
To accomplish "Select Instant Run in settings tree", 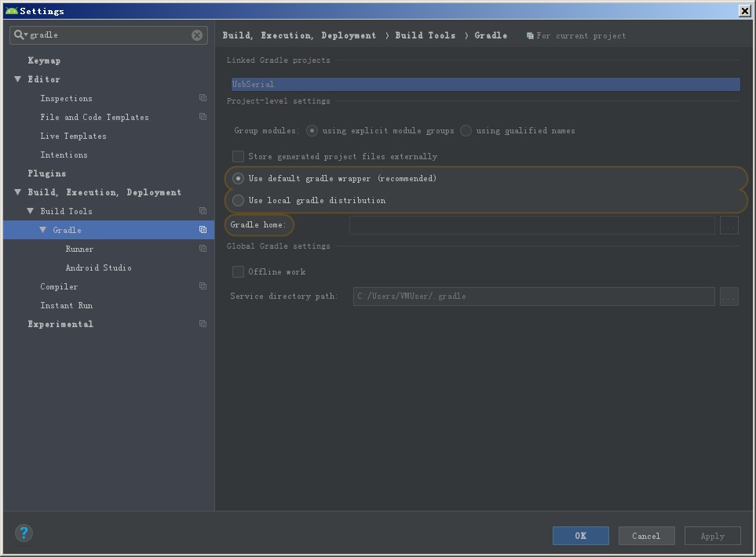I will (66, 305).
